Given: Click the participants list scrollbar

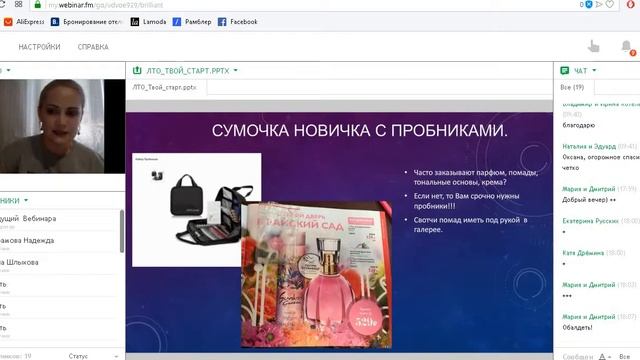Looking at the screenshot, I should tap(122, 231).
